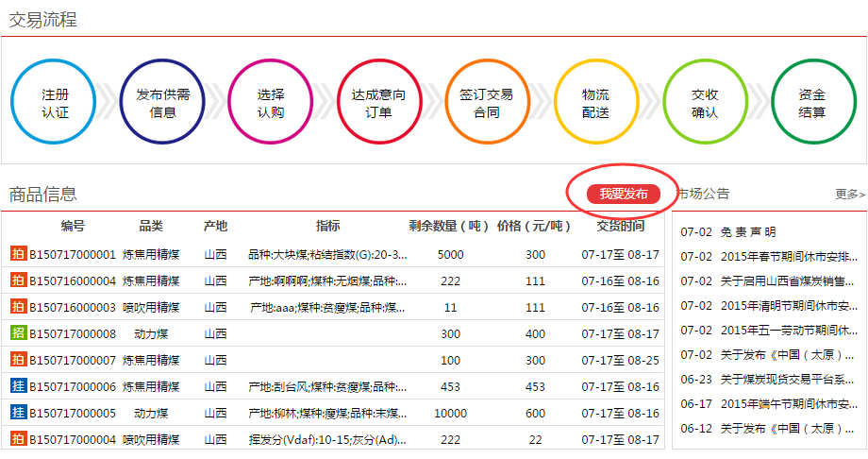The height and width of the screenshot is (459, 868).
Task: Click the 价格（元/吨）column header
Action: pyautogui.click(x=535, y=227)
